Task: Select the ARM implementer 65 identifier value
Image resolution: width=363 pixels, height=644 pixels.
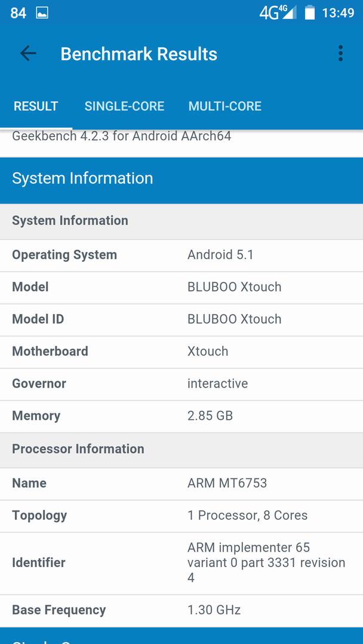Action: (x=266, y=563)
